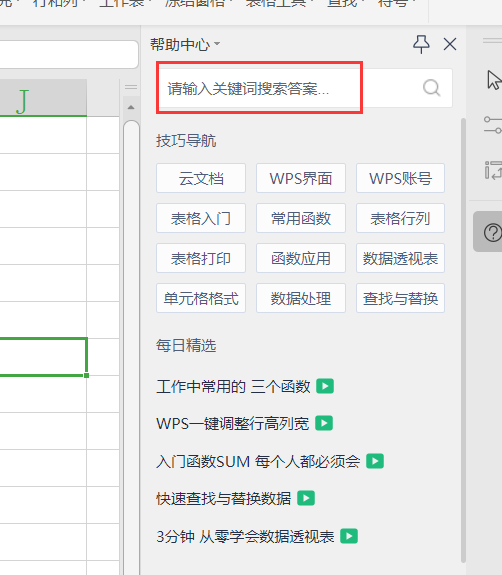Play video for 入门函数SUM article

pos(375,461)
